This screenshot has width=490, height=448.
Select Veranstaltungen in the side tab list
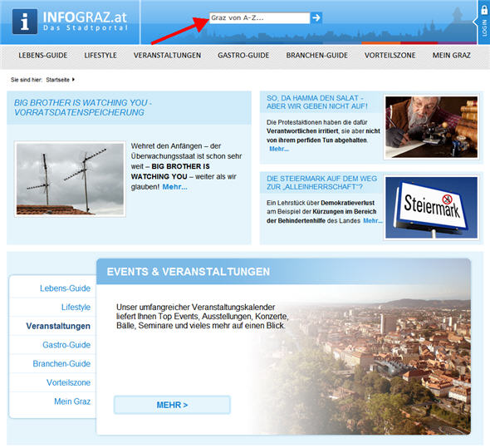(58, 326)
